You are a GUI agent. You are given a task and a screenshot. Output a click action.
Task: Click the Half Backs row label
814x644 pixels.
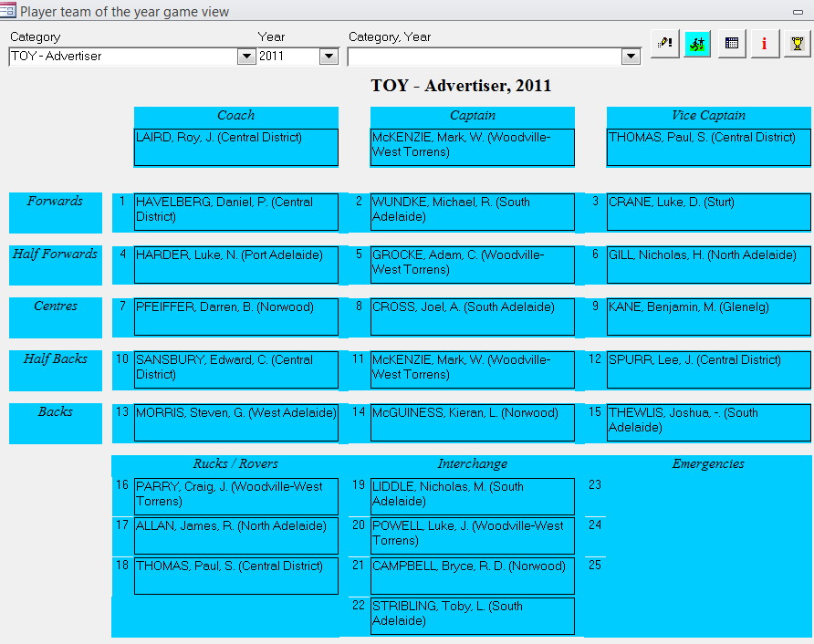55,370
